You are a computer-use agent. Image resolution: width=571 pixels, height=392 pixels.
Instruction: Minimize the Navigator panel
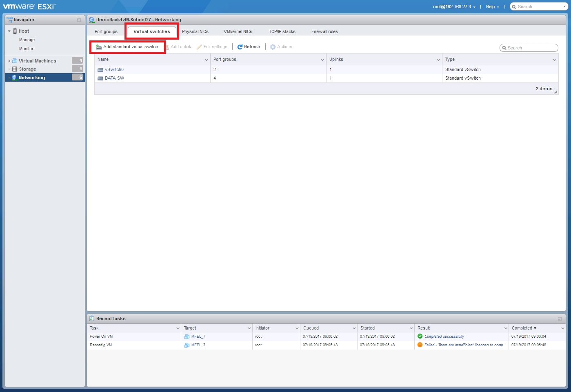79,20
